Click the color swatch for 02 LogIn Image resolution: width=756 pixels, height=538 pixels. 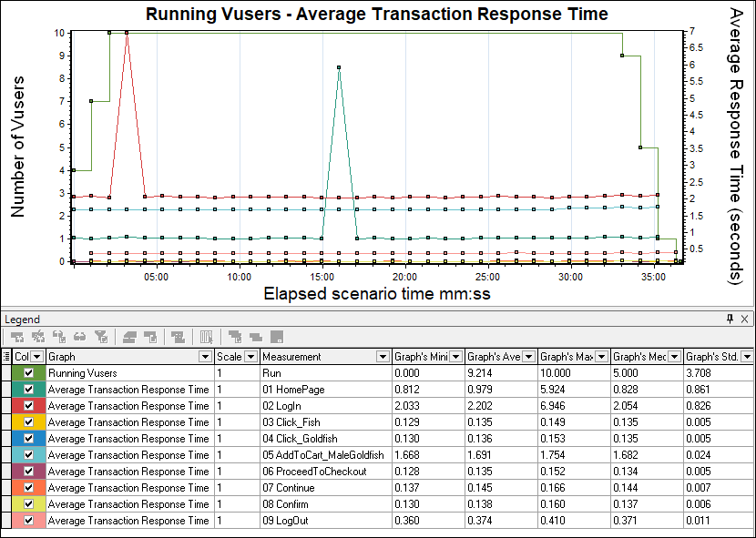22,406
